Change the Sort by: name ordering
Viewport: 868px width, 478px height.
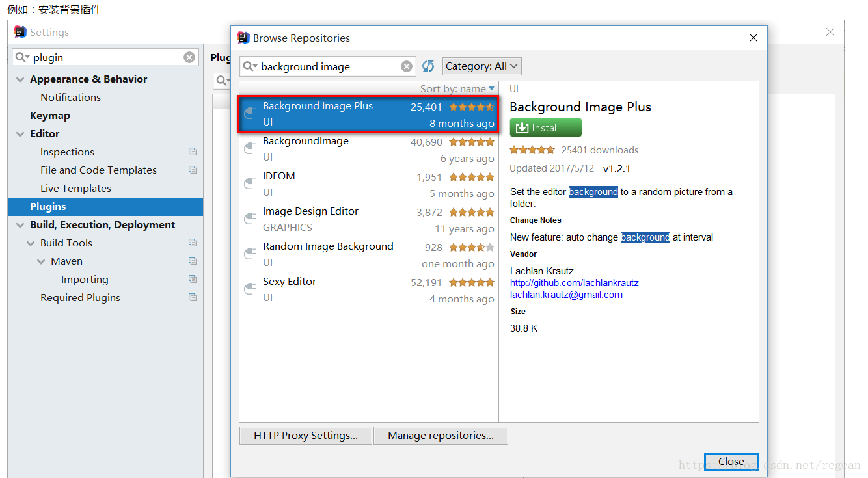(x=457, y=88)
